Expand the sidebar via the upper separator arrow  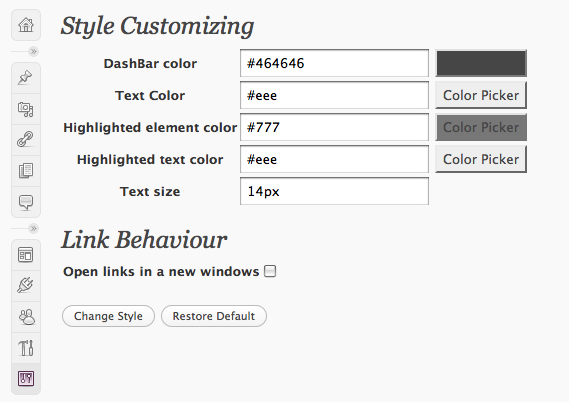pos(33,51)
